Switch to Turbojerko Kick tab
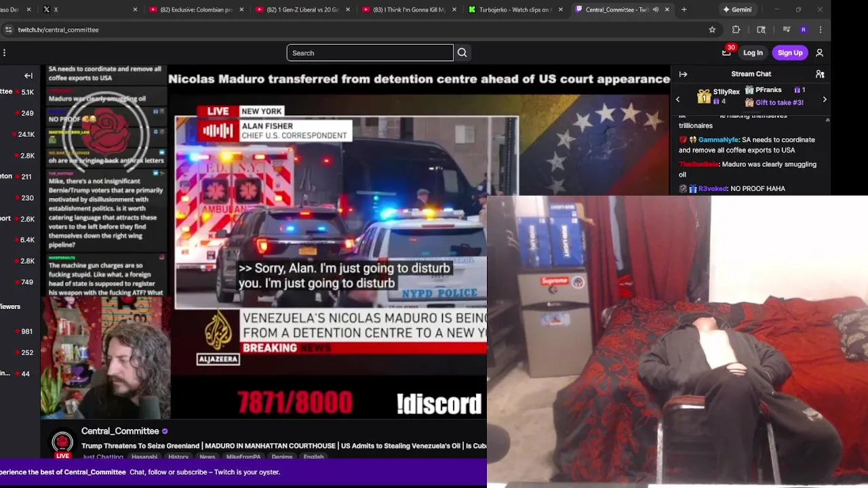 515,9
